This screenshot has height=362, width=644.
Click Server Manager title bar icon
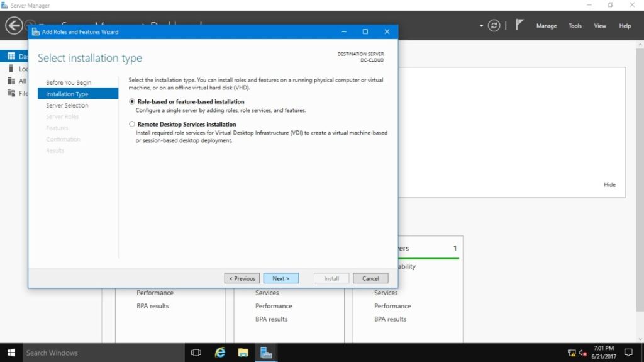tap(4, 5)
